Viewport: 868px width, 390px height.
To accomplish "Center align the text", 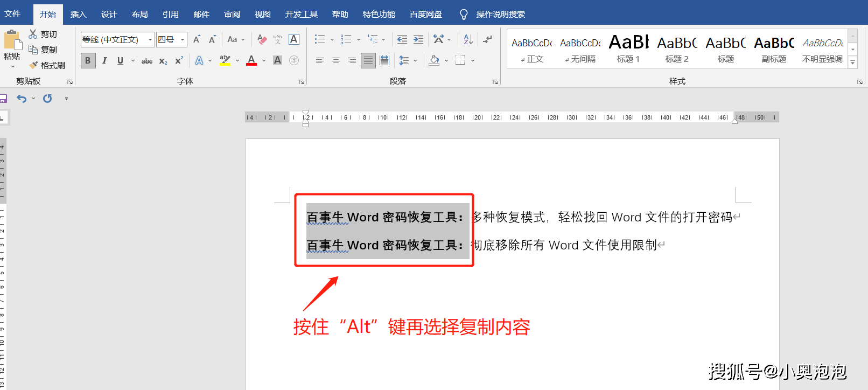I will tap(336, 60).
